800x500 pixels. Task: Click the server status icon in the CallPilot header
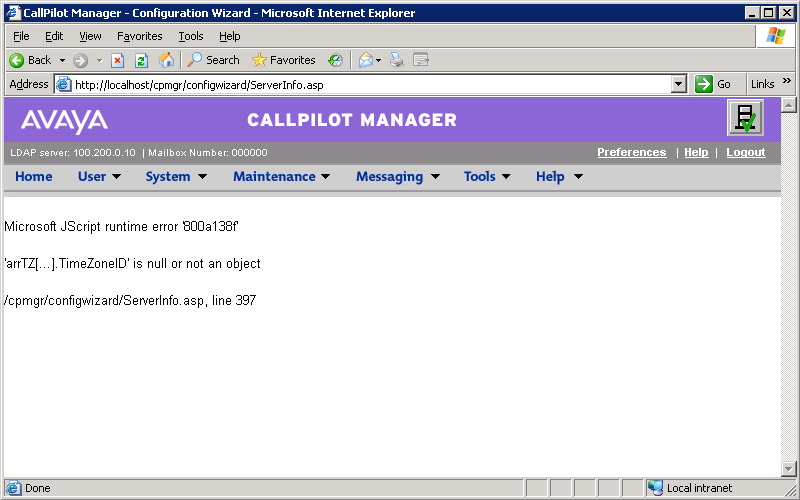745,118
